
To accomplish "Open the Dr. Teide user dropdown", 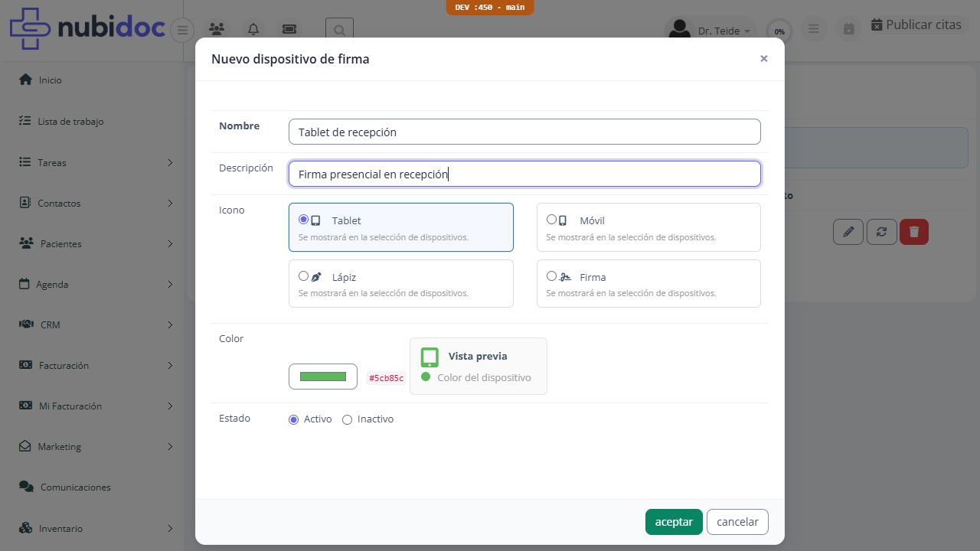I will pyautogui.click(x=710, y=31).
